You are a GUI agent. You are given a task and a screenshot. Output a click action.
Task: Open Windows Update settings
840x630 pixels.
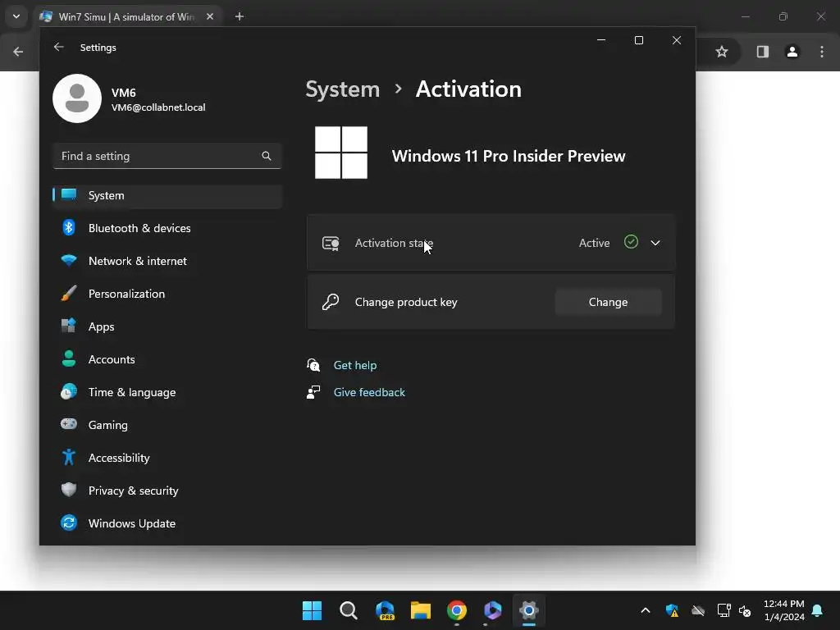tap(167, 523)
